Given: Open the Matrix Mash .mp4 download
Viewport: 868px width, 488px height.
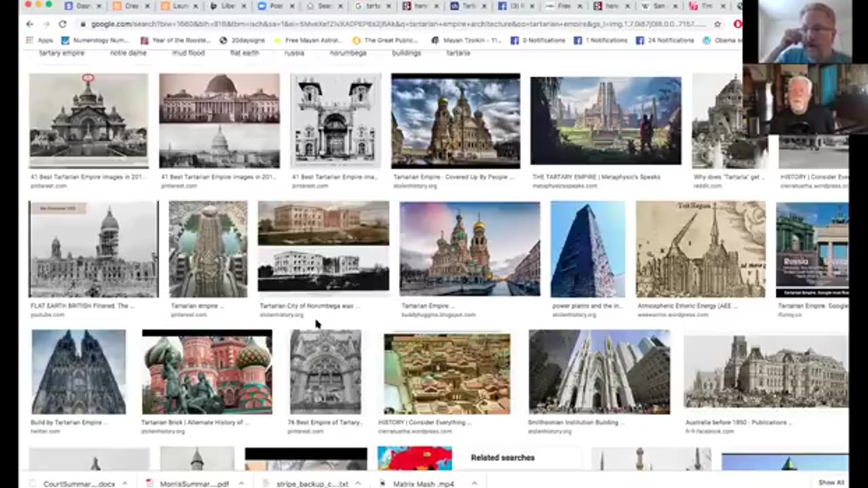Looking at the screenshot, I should pos(418,483).
